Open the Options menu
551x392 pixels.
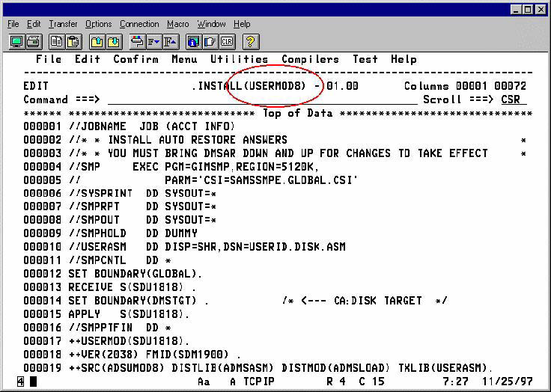pos(98,24)
